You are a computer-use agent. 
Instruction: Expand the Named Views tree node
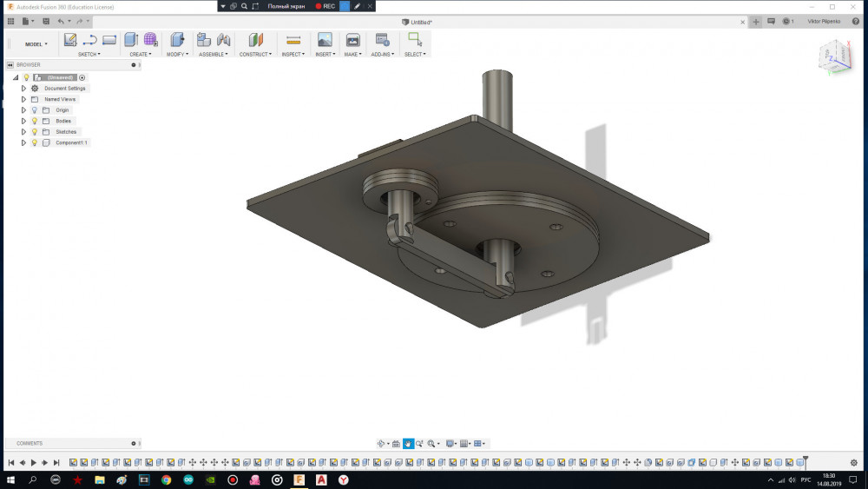tap(24, 99)
